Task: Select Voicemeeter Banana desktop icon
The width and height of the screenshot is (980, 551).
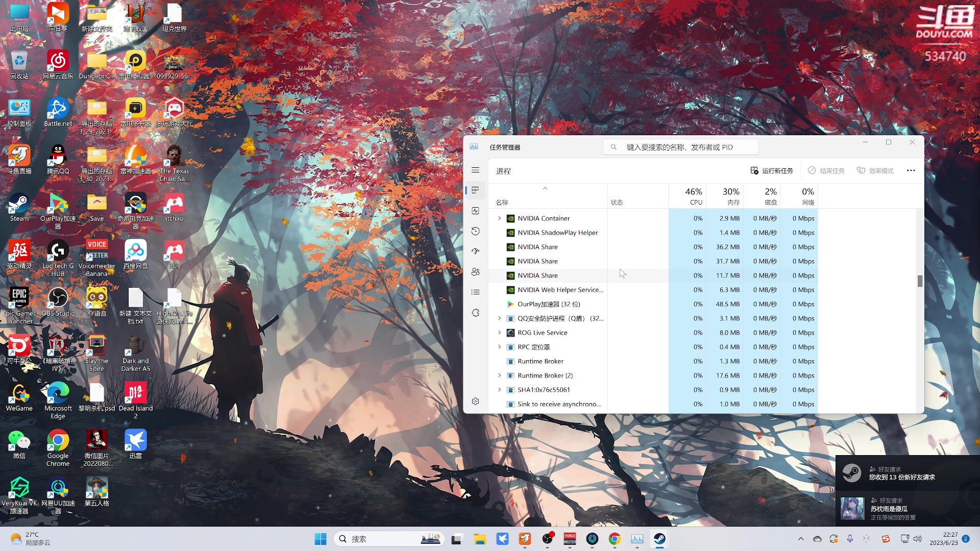Action: [x=97, y=258]
